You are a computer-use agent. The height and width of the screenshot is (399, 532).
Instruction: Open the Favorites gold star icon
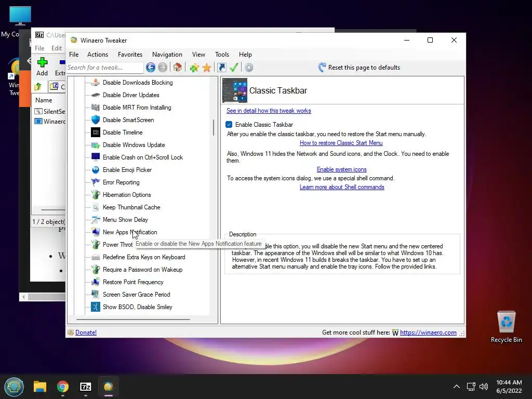[207, 68]
